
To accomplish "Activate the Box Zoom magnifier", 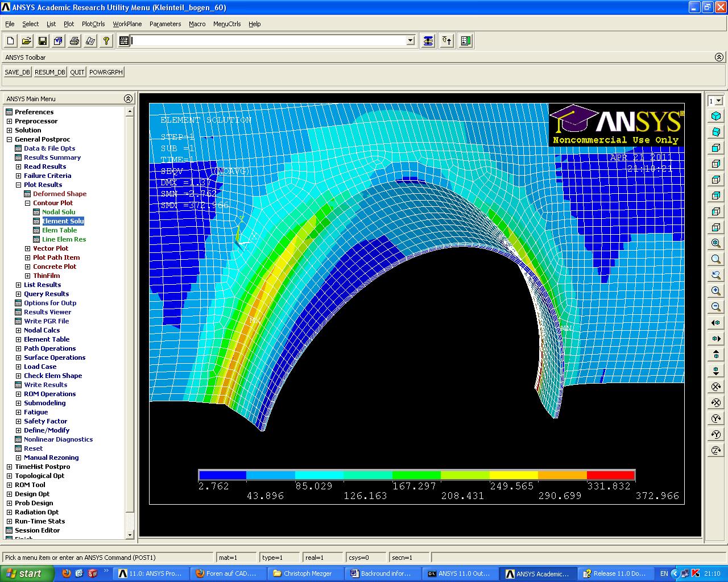I will click(716, 259).
